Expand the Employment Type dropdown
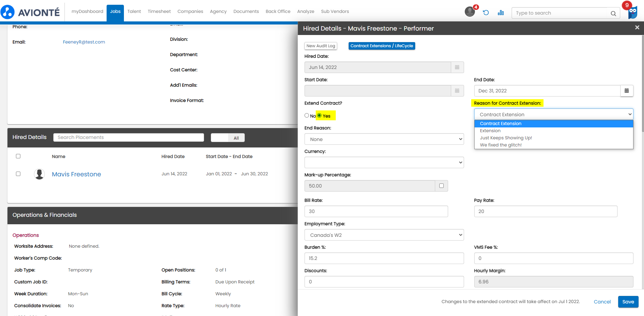The height and width of the screenshot is (316, 644). 384,235
